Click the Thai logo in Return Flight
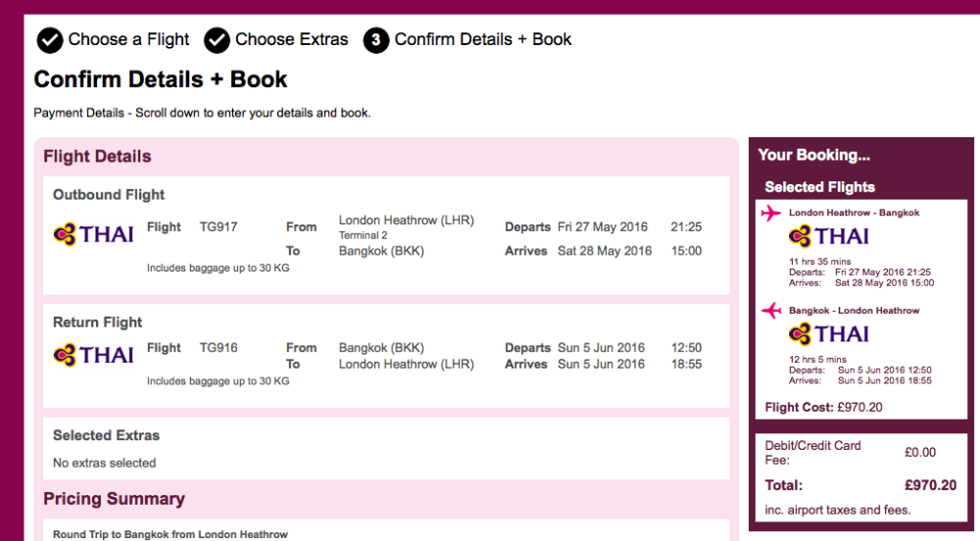Image resolution: width=980 pixels, height=541 pixels. (93, 355)
